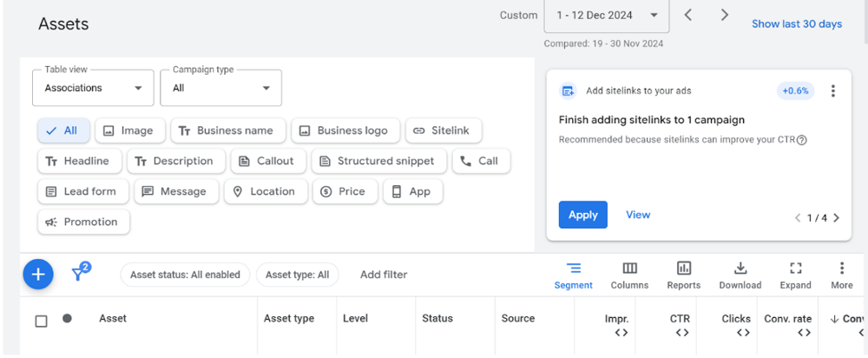Tick the select-all checkbox in table header
Viewport: 868px width, 358px height.
click(x=41, y=321)
